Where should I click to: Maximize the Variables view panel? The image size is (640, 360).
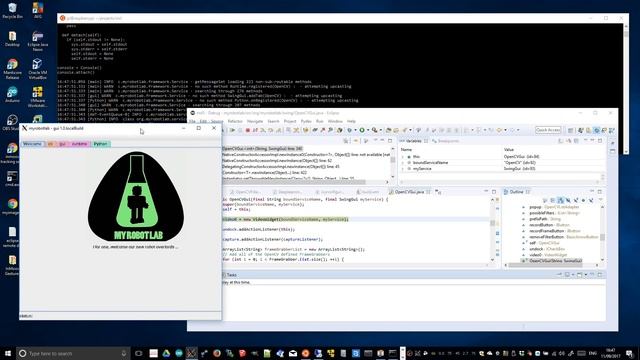tap(600, 140)
